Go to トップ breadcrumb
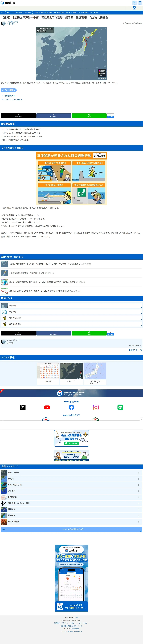 (x=2, y=12)
